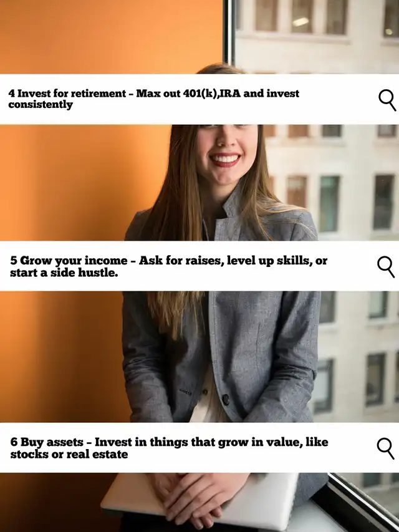Select the Grow your income search bar
Viewport: 399px width, 532px height.
click(199, 266)
